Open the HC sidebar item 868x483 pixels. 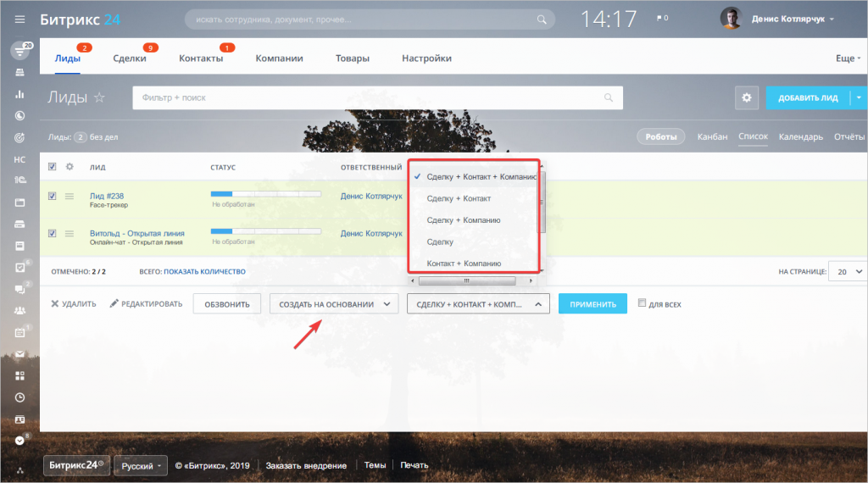tap(20, 159)
